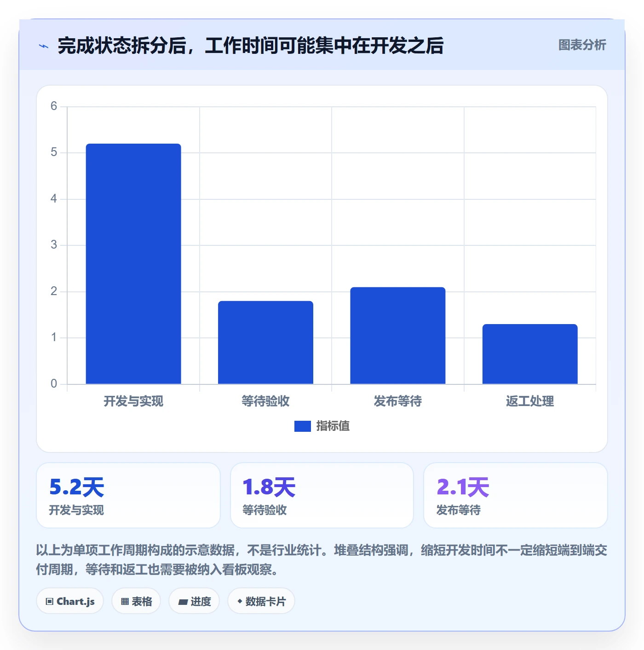Image resolution: width=644 pixels, height=650 pixels.
Task: Click the 图表分析 label in header
Action: coord(582,45)
